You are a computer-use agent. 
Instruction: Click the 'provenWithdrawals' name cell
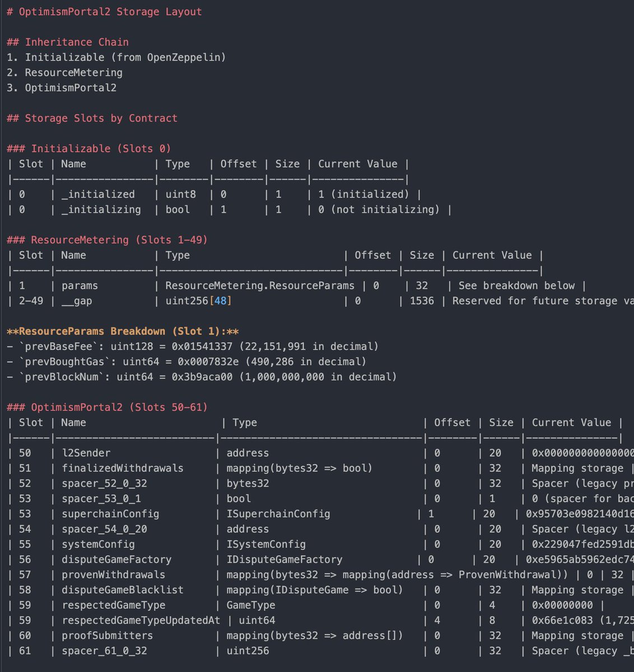113,575
